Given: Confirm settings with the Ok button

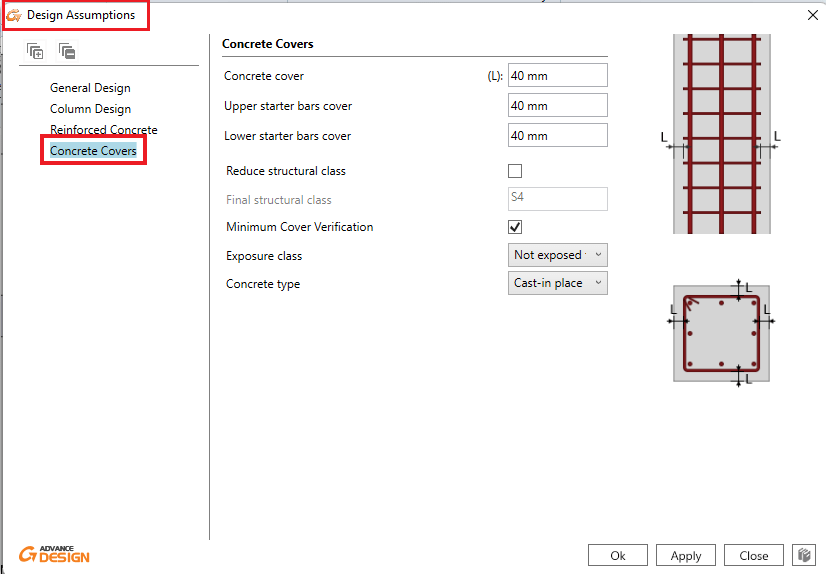Looking at the screenshot, I should click(617, 556).
